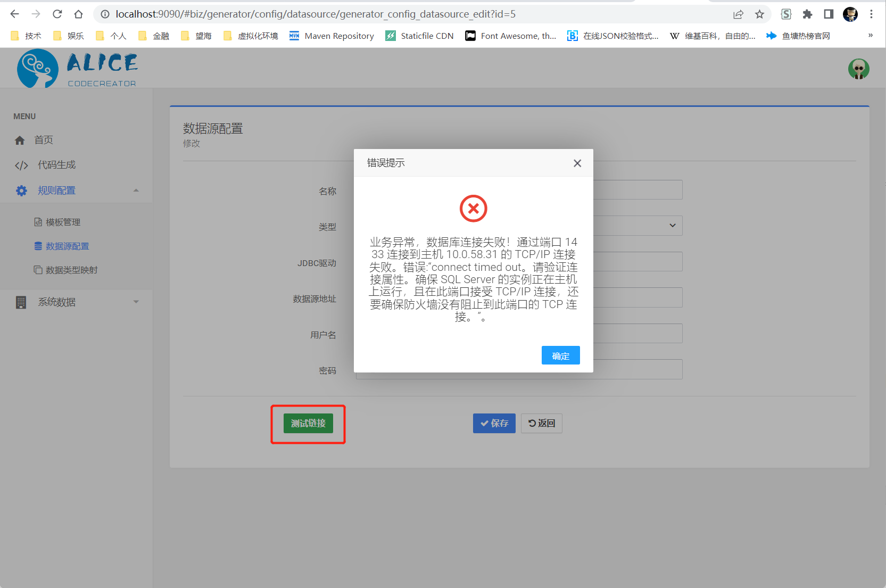Open the Staticfile CDN bookmark
Image resolution: width=886 pixels, height=588 pixels.
419,36
